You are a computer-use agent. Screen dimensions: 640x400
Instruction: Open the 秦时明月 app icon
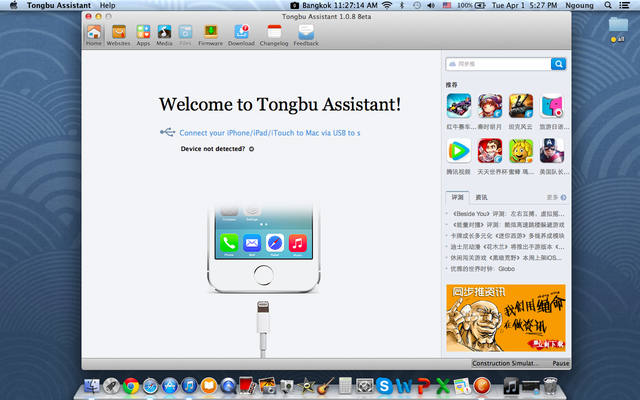pyautogui.click(x=490, y=106)
